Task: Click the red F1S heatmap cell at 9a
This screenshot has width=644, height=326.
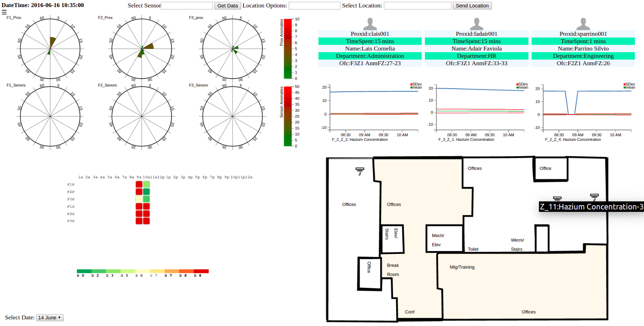Action: coord(139,206)
